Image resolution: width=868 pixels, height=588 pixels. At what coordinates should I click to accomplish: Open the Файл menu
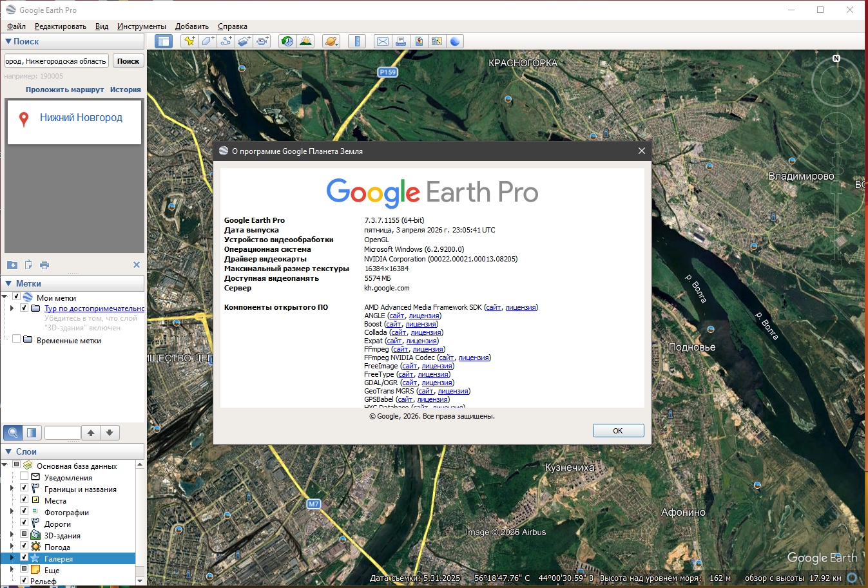coord(17,26)
